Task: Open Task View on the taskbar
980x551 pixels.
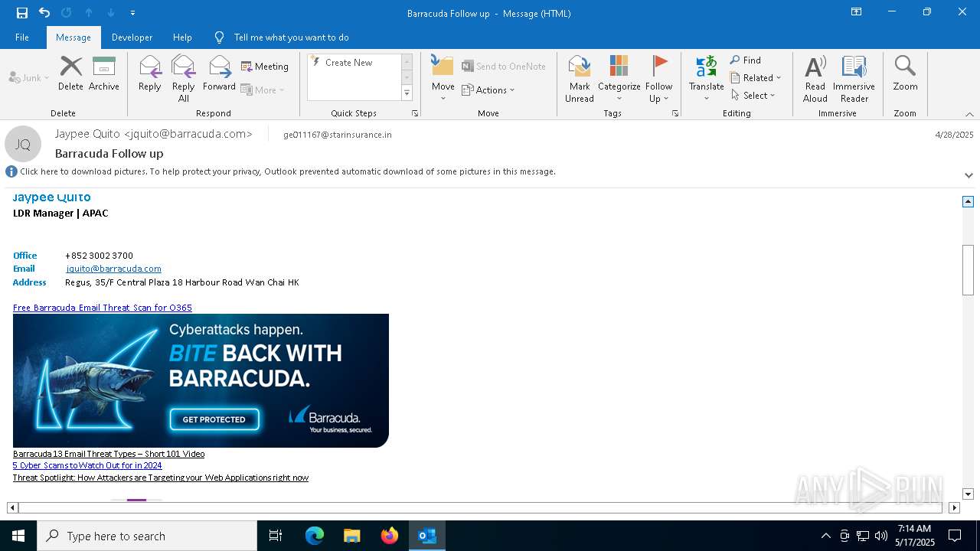Action: [x=276, y=536]
